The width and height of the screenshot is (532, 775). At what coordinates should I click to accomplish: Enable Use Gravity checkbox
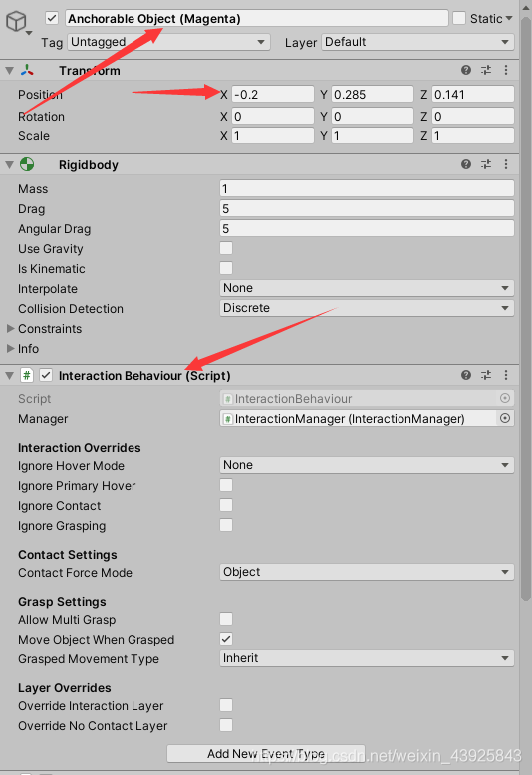[x=226, y=248]
